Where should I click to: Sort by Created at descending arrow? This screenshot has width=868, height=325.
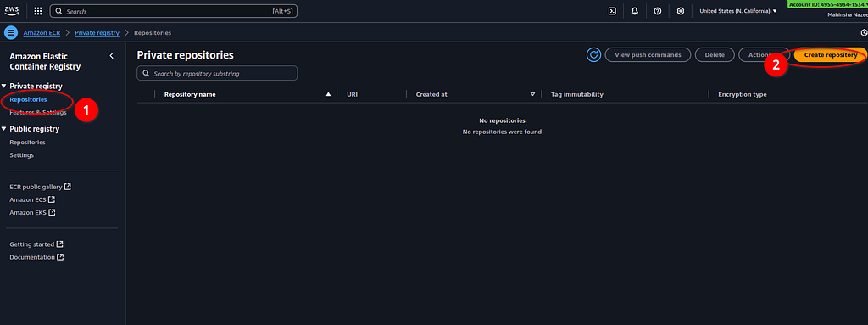coord(532,94)
